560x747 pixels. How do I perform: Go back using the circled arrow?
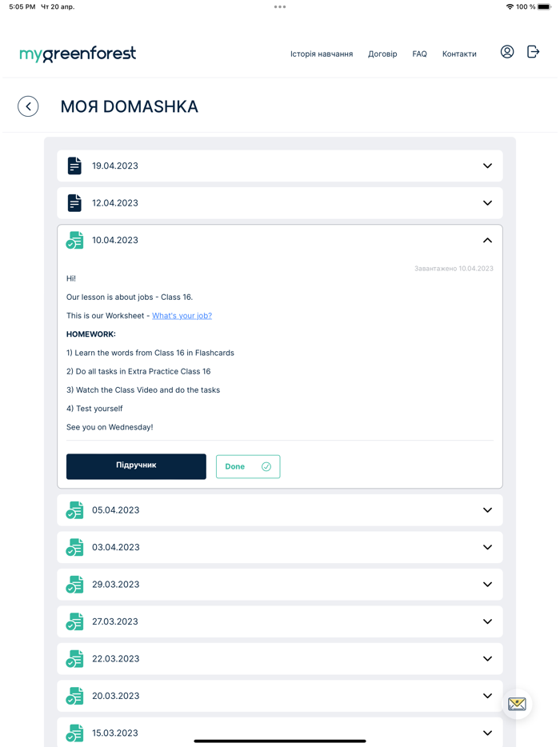(28, 106)
